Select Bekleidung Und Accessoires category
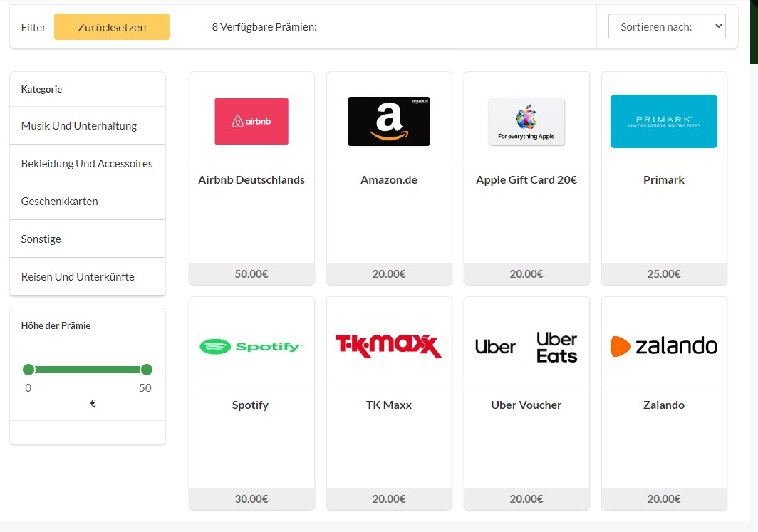758x532 pixels. click(x=87, y=163)
